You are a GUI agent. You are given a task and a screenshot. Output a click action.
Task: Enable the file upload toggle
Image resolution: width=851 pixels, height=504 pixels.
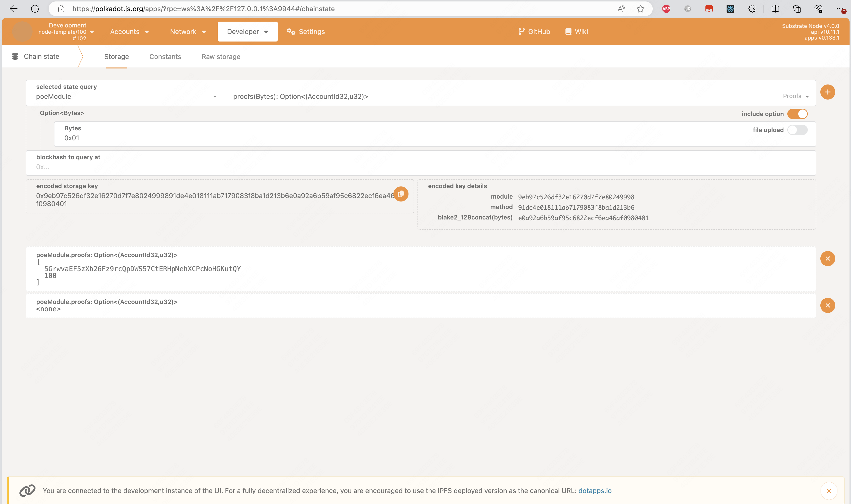pyautogui.click(x=797, y=130)
